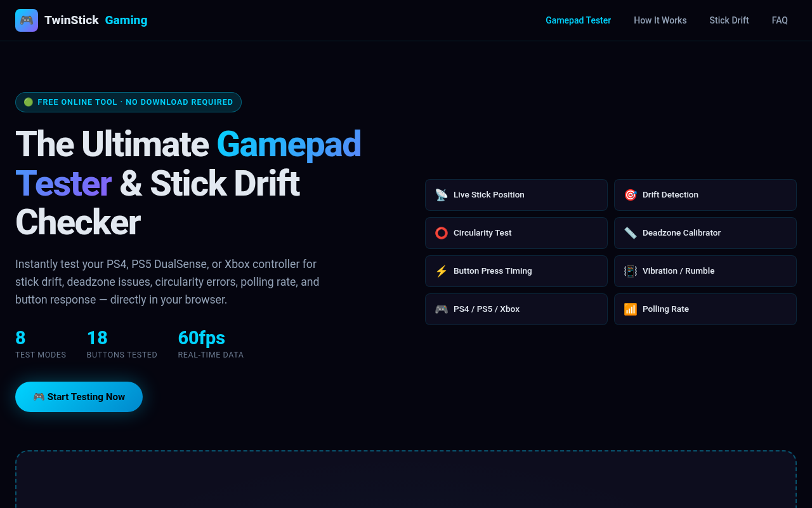This screenshot has width=812, height=508.
Task: Click the hero description paragraph
Action: pos(167,281)
